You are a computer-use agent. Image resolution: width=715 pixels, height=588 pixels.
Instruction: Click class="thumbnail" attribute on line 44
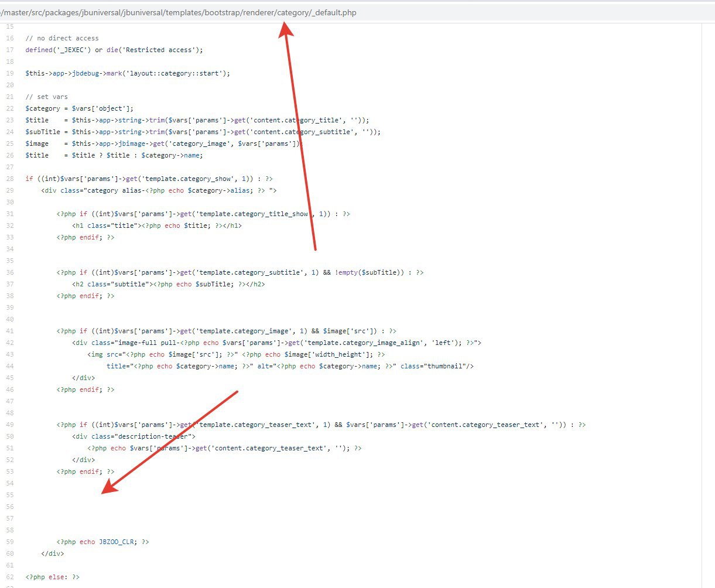point(435,366)
